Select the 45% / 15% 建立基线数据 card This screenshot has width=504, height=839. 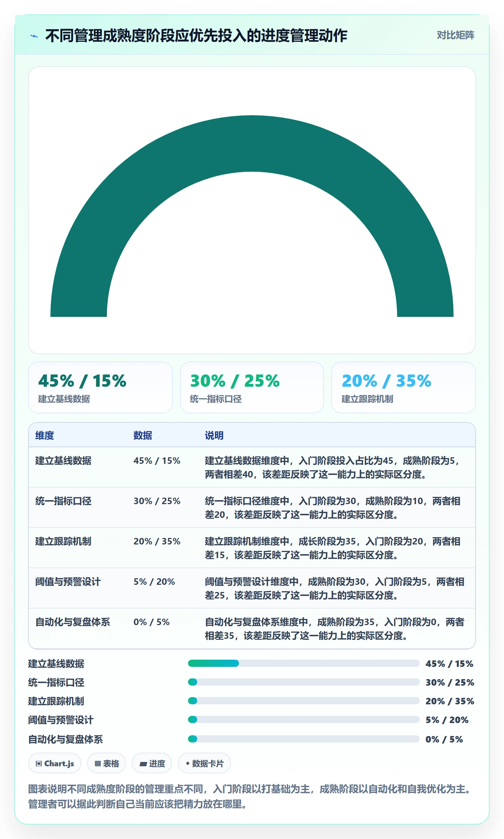(100, 387)
